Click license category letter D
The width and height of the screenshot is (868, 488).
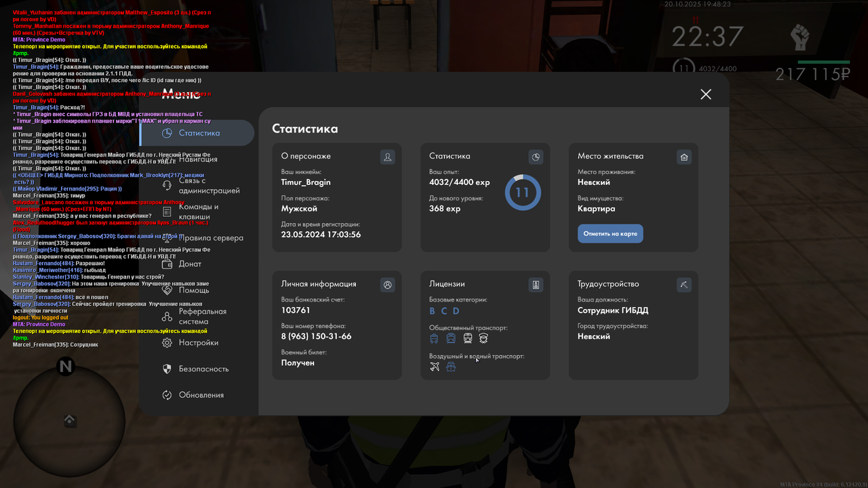pyautogui.click(x=456, y=311)
